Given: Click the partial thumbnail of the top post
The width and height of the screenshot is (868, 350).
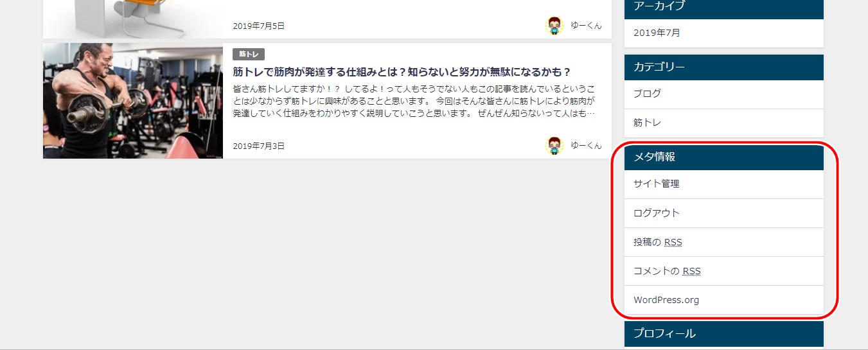Looking at the screenshot, I should coord(133,19).
